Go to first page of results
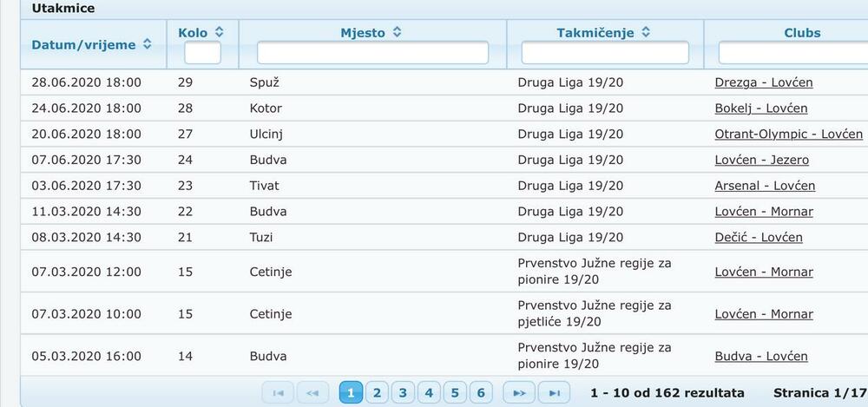 pyautogui.click(x=278, y=393)
